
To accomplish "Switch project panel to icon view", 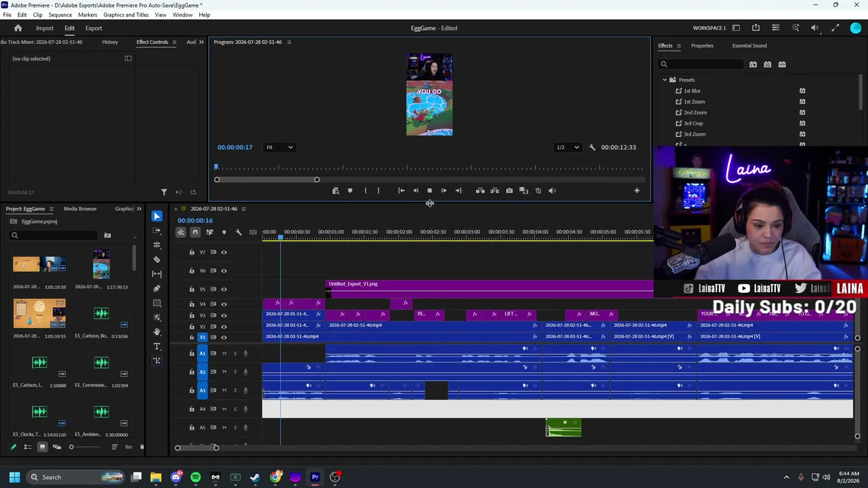I will 42,447.
